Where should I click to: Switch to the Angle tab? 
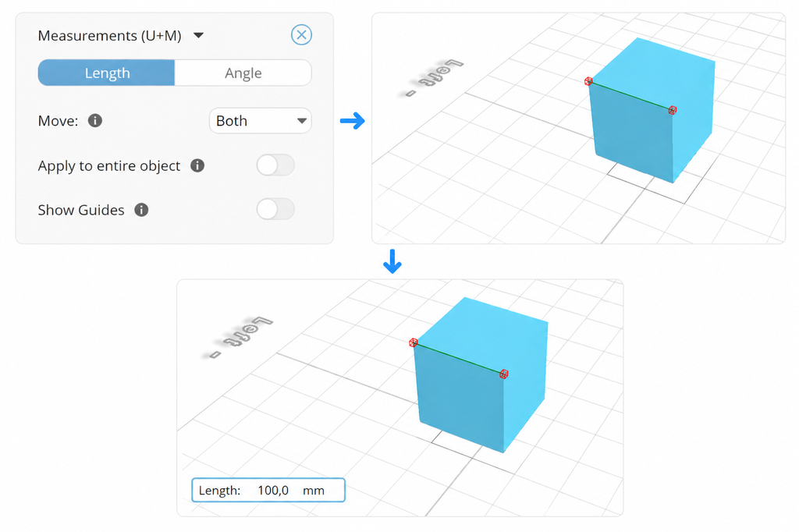click(x=243, y=73)
